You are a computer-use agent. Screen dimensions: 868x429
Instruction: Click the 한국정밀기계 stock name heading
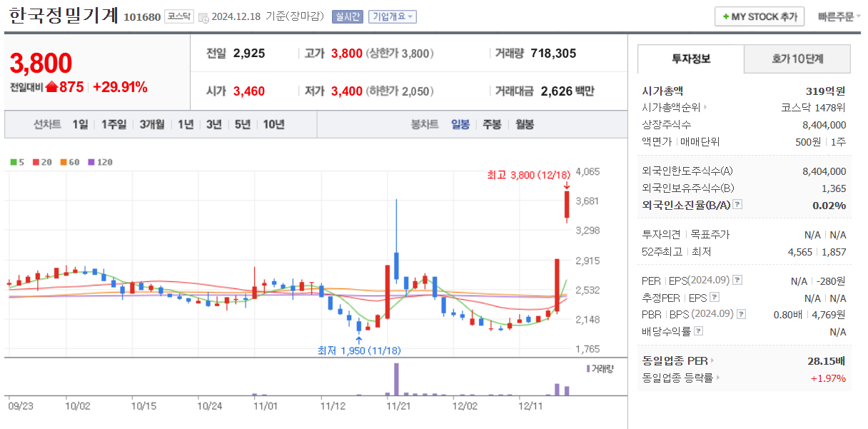(x=64, y=16)
